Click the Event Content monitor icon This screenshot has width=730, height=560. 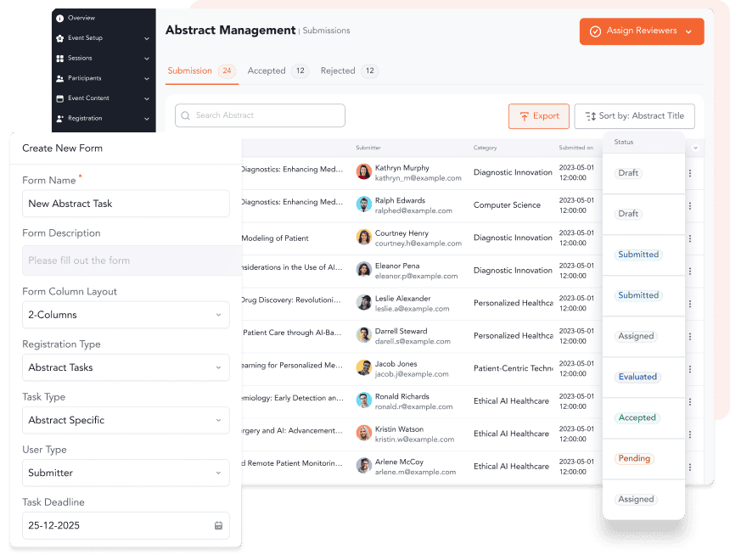59,98
